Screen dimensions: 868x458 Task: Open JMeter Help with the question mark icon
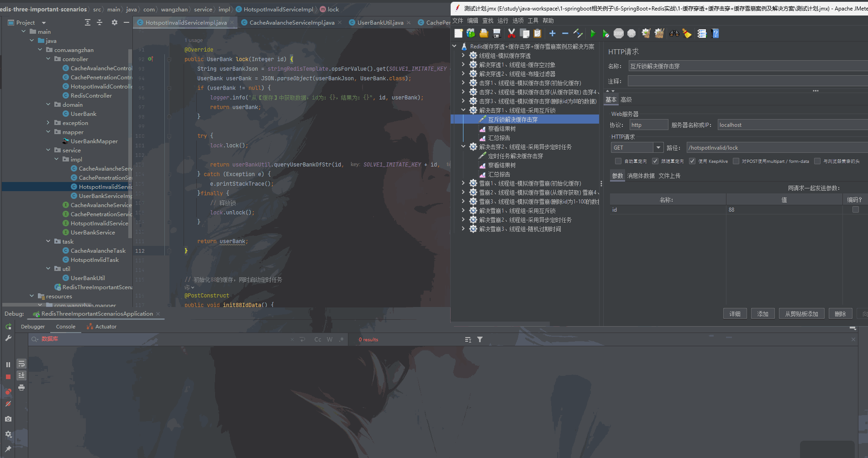pos(715,33)
